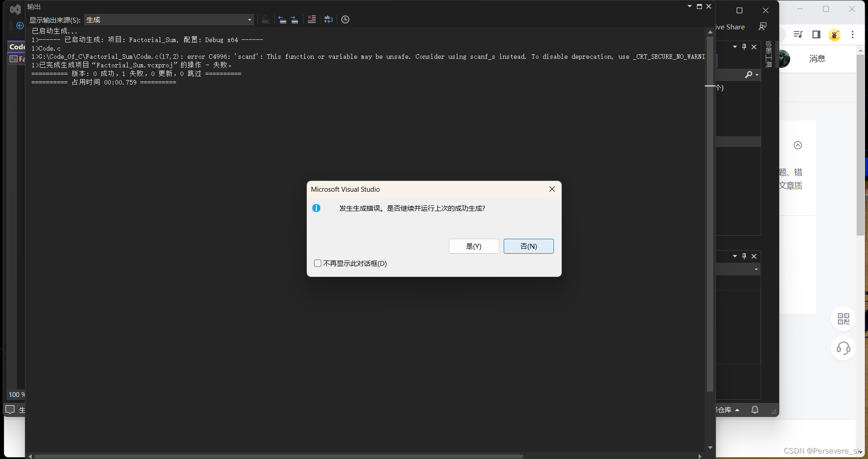Click the Visual Studio maximize window button
The height and width of the screenshot is (459, 868).
click(x=739, y=10)
